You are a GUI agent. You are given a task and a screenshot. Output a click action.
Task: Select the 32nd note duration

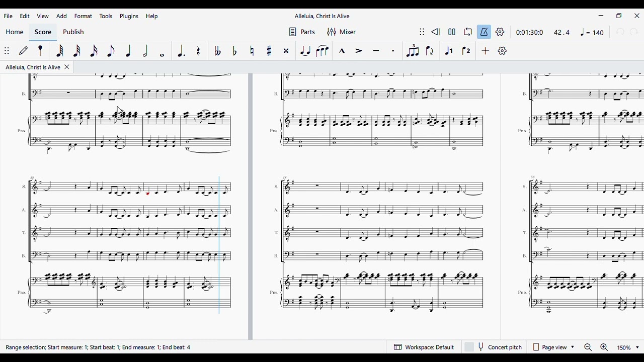click(x=77, y=51)
